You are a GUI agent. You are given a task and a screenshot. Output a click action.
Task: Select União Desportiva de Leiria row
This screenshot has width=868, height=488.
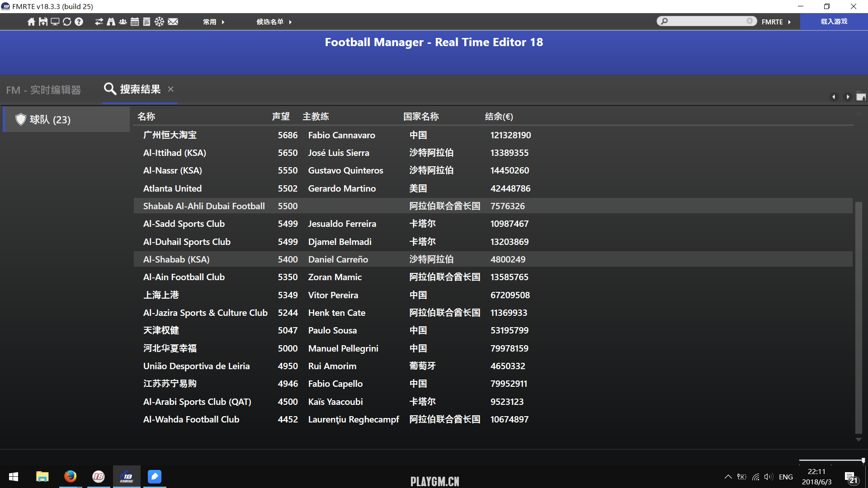tap(493, 366)
